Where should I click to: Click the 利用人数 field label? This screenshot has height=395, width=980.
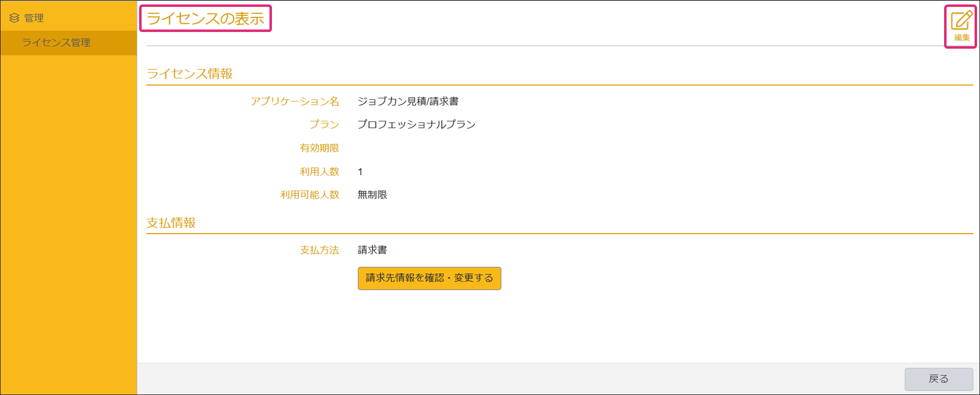(319, 172)
